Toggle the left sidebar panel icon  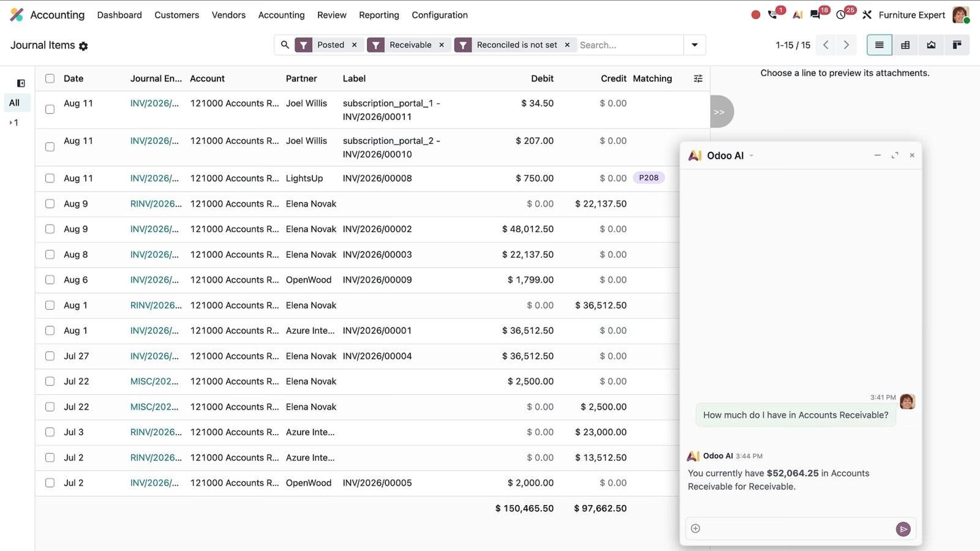click(21, 83)
